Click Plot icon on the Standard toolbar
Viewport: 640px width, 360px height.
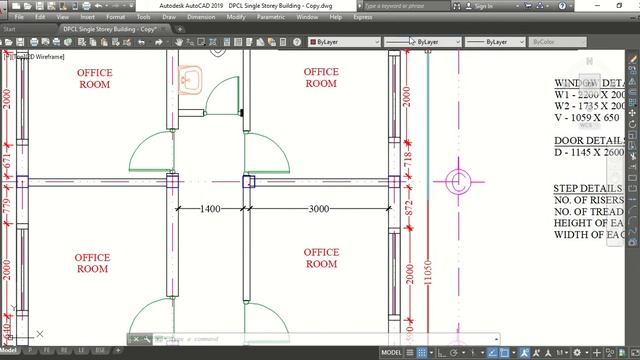[x=34, y=42]
